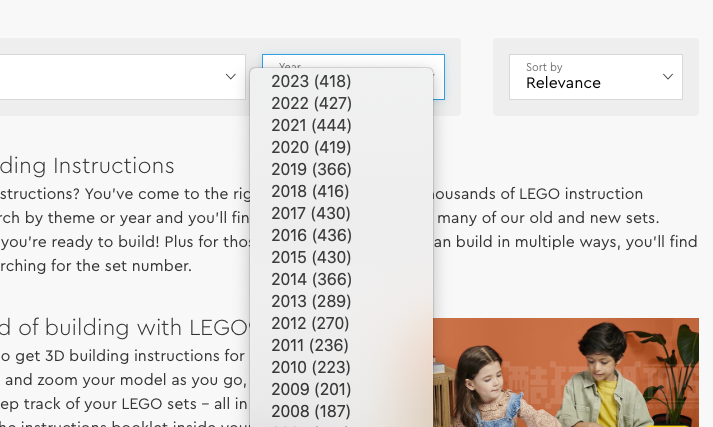Open the Sort by Relevance dropdown

click(x=596, y=77)
